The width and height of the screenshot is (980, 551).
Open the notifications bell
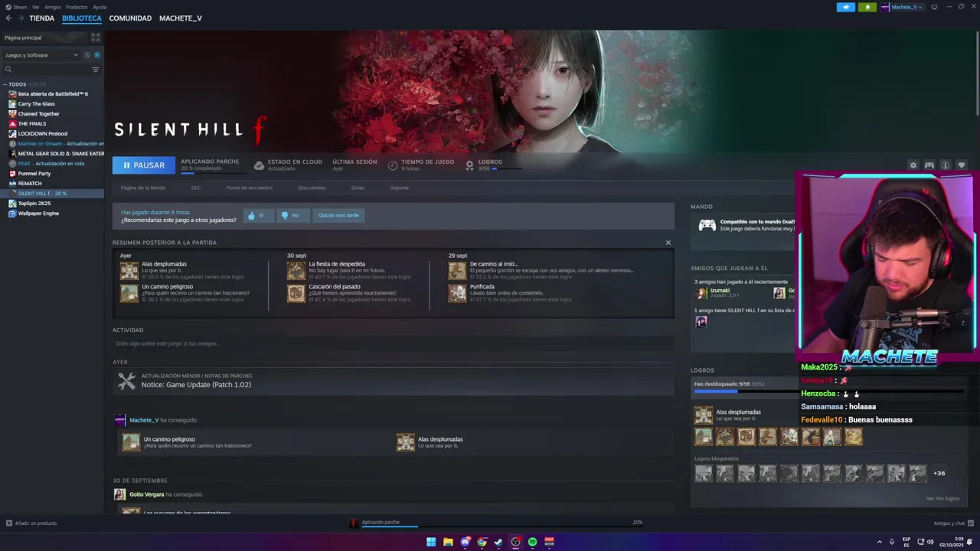click(867, 7)
